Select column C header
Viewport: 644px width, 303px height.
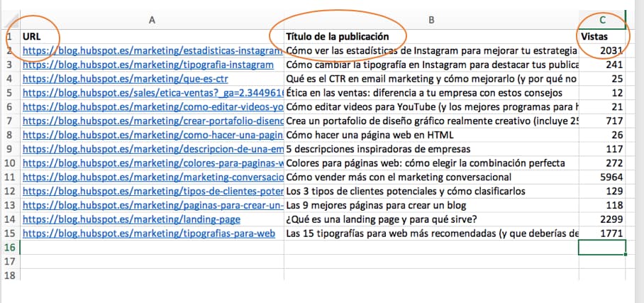(x=602, y=21)
